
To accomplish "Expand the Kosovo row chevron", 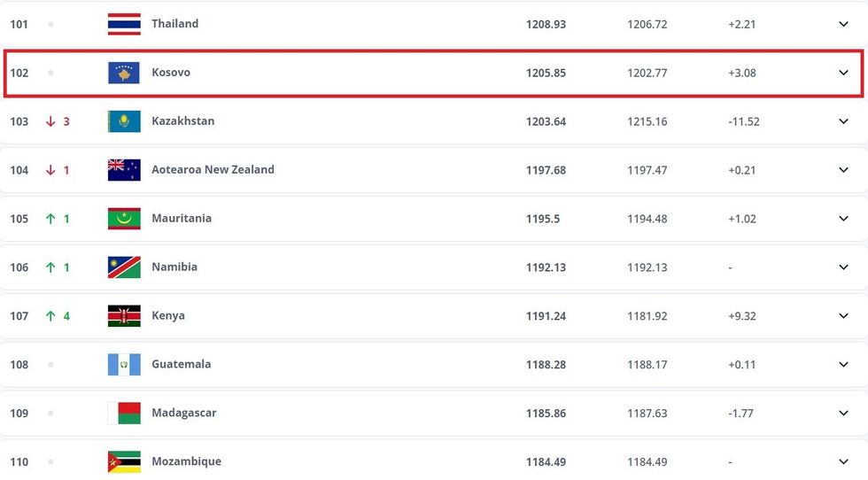I will pyautogui.click(x=843, y=73).
